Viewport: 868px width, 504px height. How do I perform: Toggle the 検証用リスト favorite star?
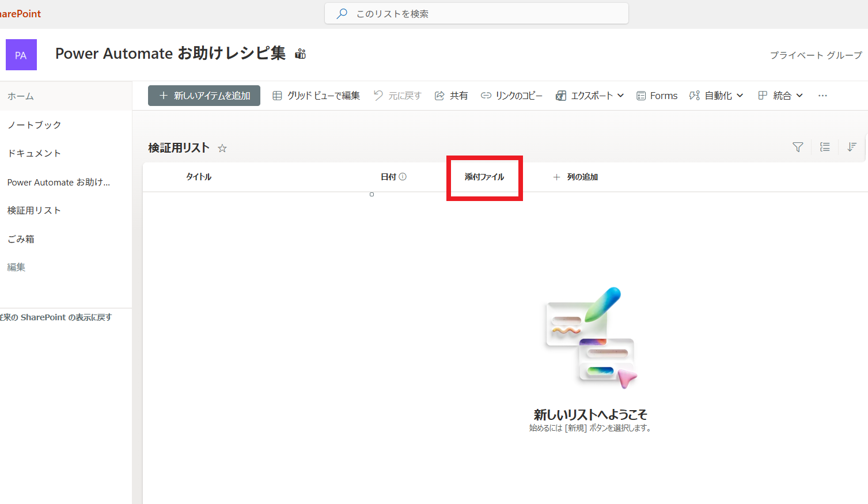[x=222, y=148]
